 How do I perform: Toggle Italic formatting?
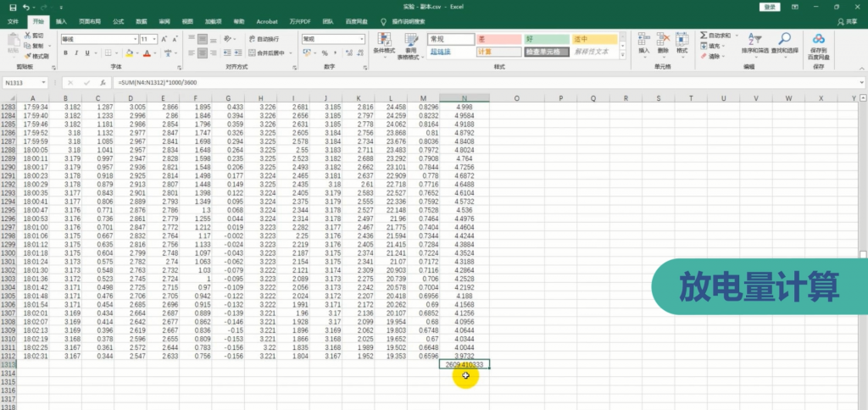pos(76,53)
